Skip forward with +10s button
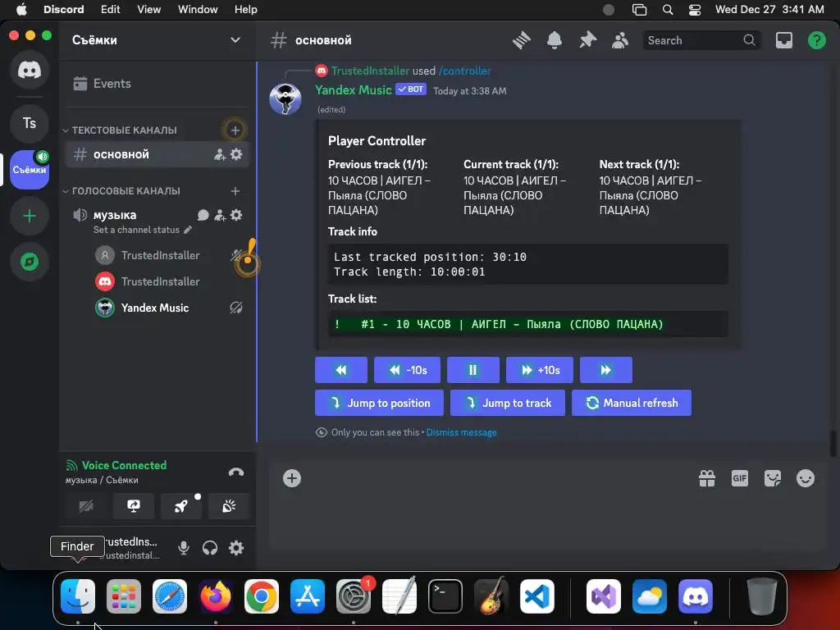840x630 pixels. coord(540,370)
